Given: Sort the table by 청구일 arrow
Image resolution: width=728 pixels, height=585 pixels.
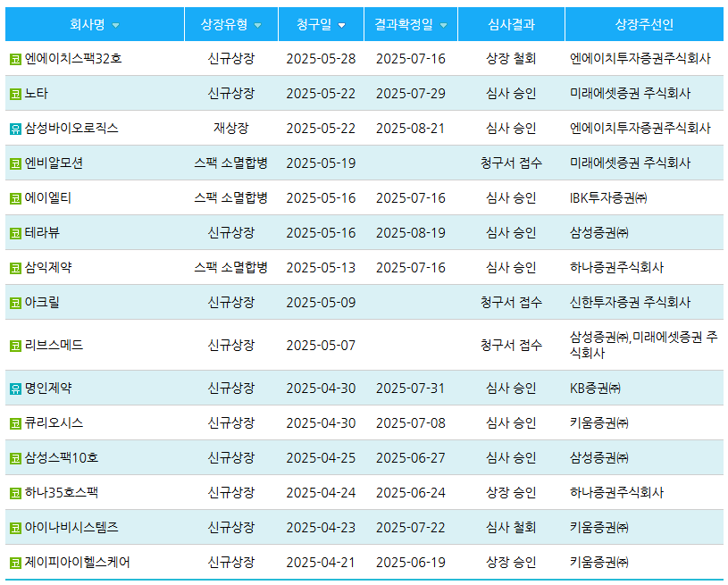Looking at the screenshot, I should point(341,25).
